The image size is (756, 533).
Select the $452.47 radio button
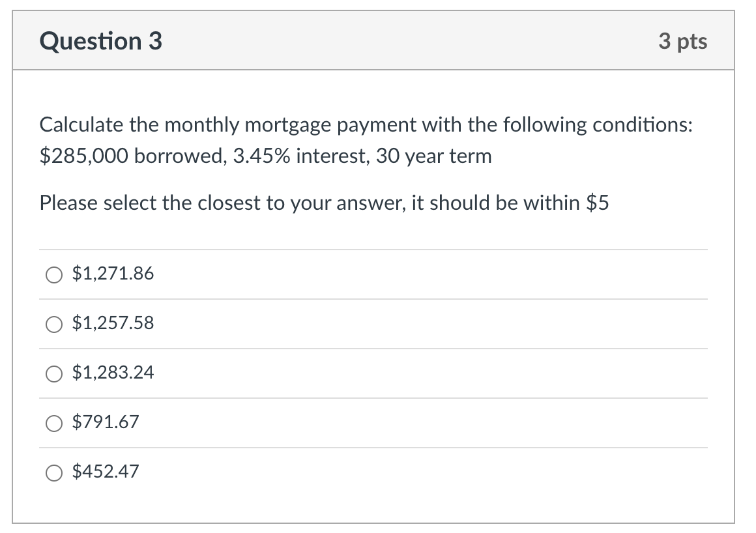[x=53, y=473]
